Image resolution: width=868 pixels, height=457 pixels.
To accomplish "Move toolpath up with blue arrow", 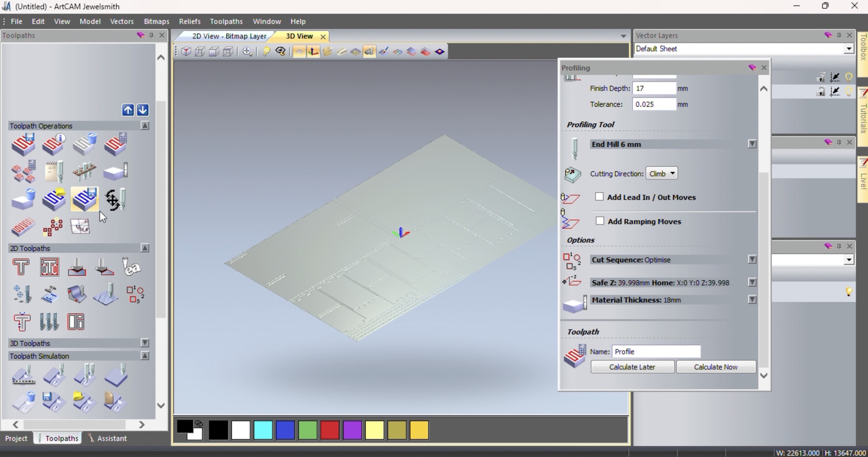I will click(x=128, y=110).
